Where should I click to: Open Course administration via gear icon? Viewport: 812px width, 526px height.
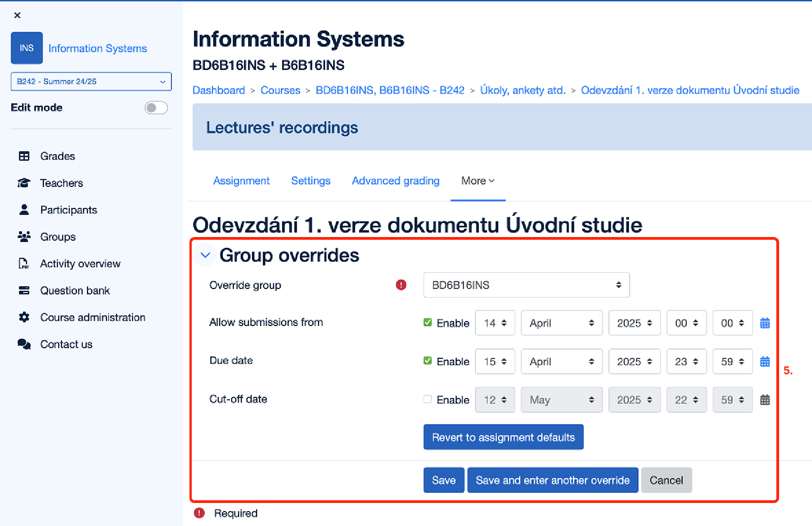pos(24,317)
